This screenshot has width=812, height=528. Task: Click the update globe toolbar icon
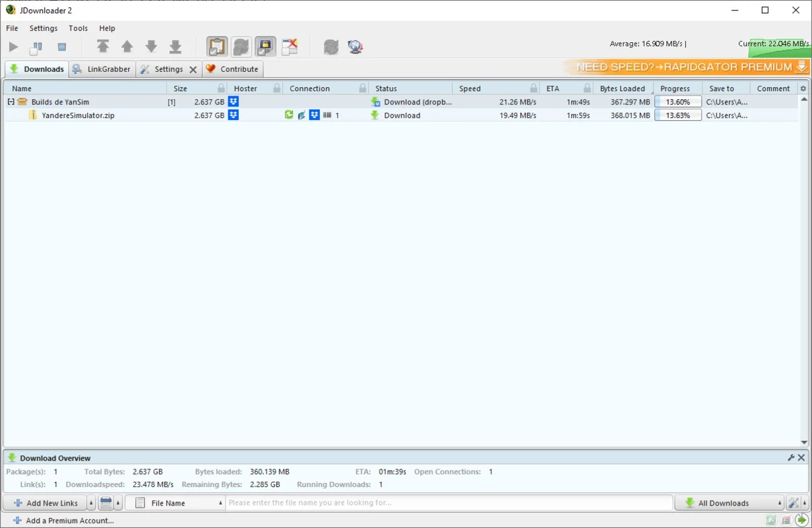pos(356,47)
